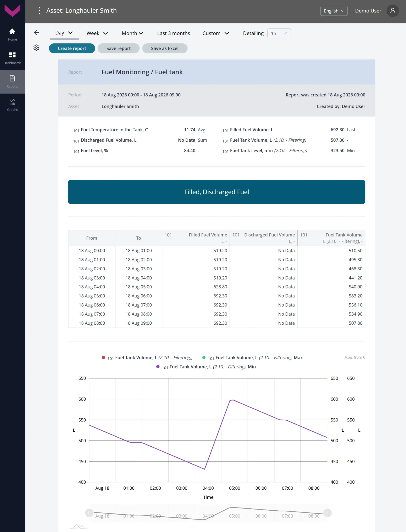Open the Detailing 1h dropdown
The height and width of the screenshot is (532, 406).
(279, 33)
